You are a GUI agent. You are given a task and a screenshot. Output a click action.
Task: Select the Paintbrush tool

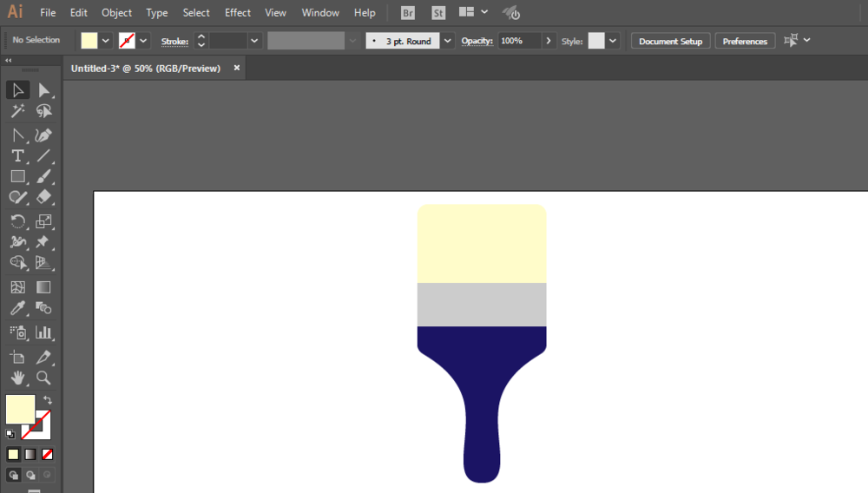point(43,176)
